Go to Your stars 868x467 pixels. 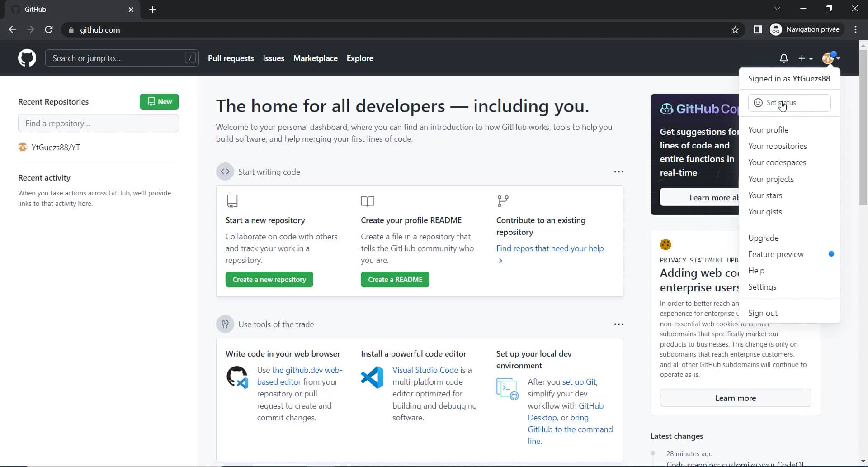789,195
